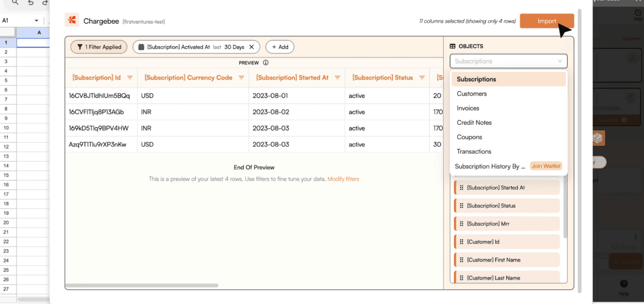Image resolution: width=644 pixels, height=304 pixels.
Task: Click the Upgrade link in the sidebar
Action: [632, 38]
